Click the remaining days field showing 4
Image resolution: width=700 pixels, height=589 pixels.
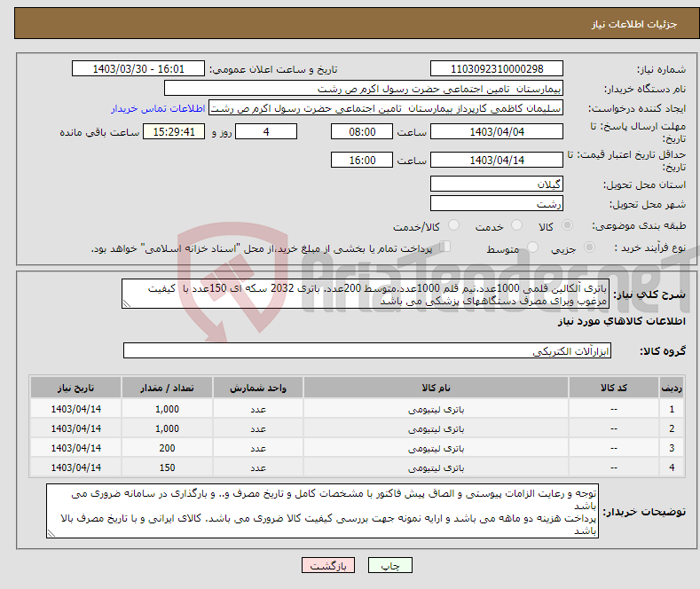[266, 131]
